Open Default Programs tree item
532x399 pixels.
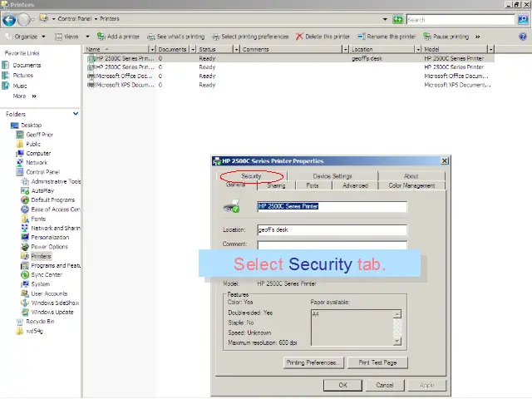click(x=53, y=200)
